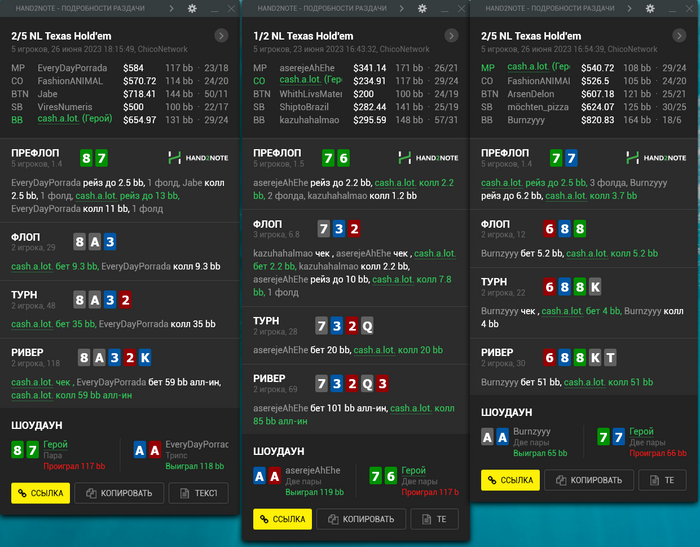Click stack value $341.14
Viewport: 700px width, 547px height.
(370, 68)
